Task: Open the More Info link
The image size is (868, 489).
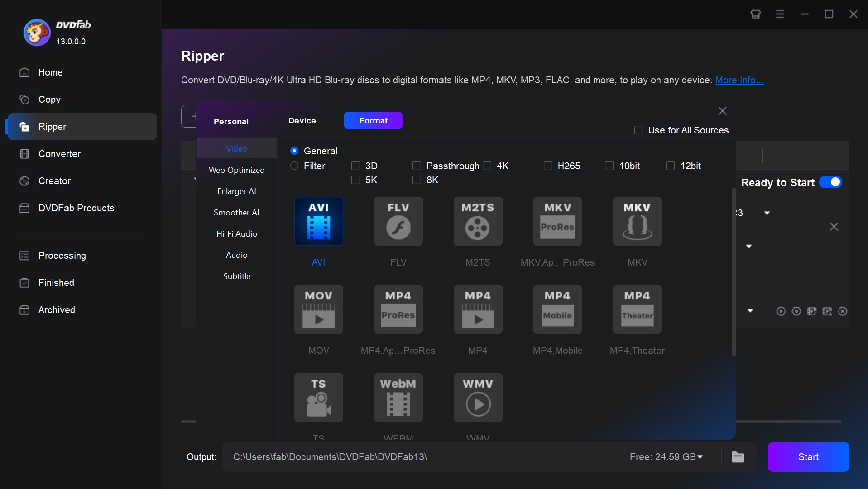Action: point(739,80)
